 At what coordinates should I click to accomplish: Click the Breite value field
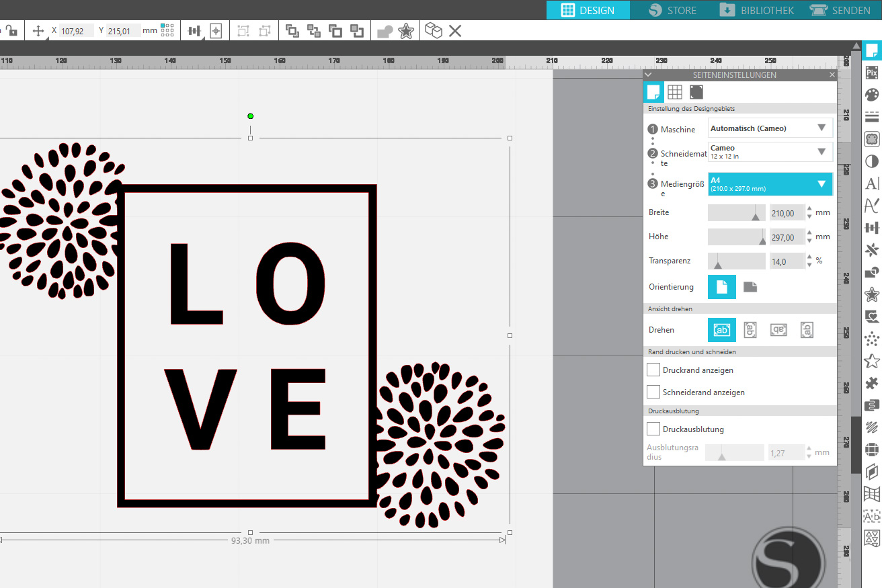[787, 213]
